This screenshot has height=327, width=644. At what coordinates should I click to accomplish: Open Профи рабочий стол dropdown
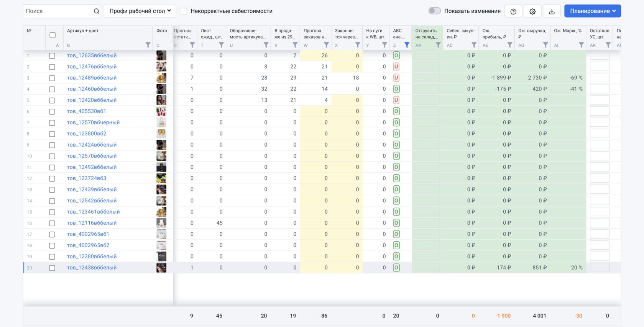coord(140,11)
